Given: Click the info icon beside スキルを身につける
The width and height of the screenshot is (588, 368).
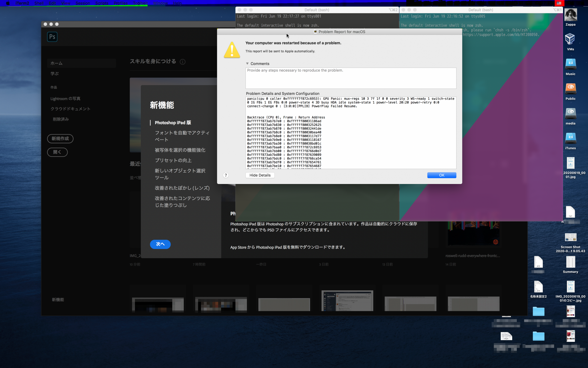Looking at the screenshot, I should pyautogui.click(x=183, y=62).
